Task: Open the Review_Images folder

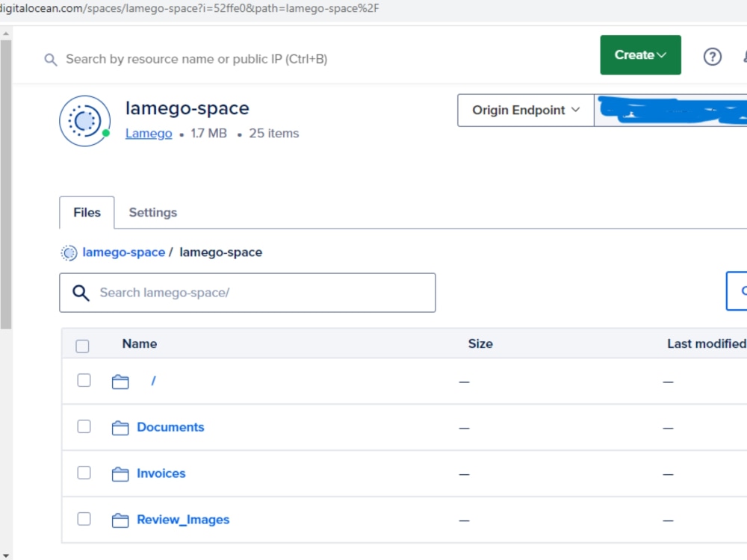Action: 183,520
